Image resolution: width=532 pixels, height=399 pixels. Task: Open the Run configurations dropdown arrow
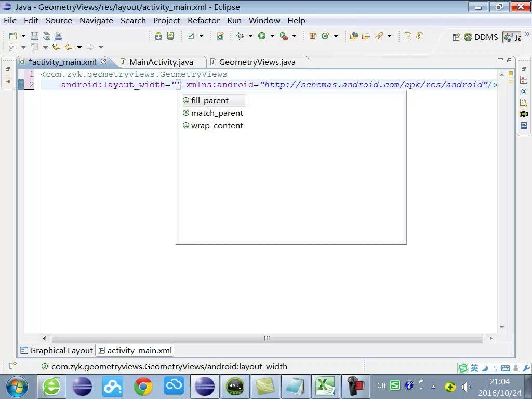point(272,36)
